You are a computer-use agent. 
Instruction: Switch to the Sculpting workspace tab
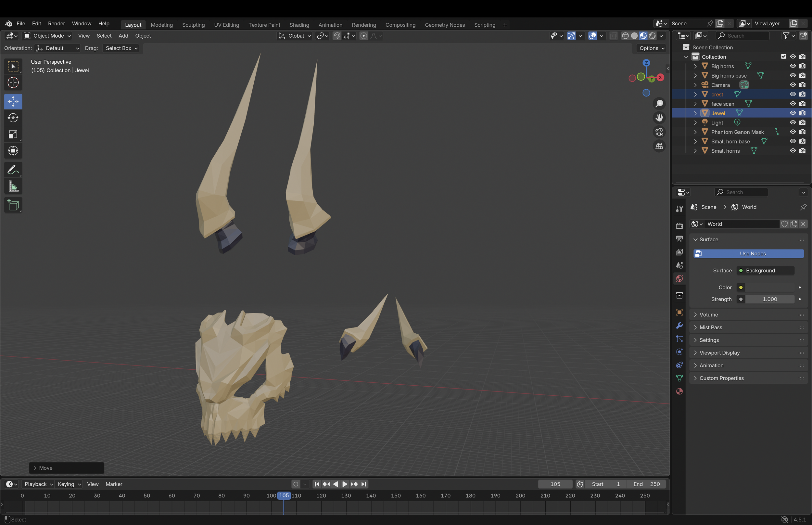point(193,25)
